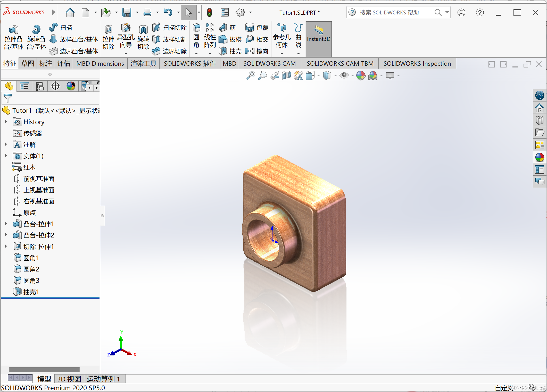Open the 运动算例 1 bottom tab
This screenshot has width=547, height=392.
[103, 379]
